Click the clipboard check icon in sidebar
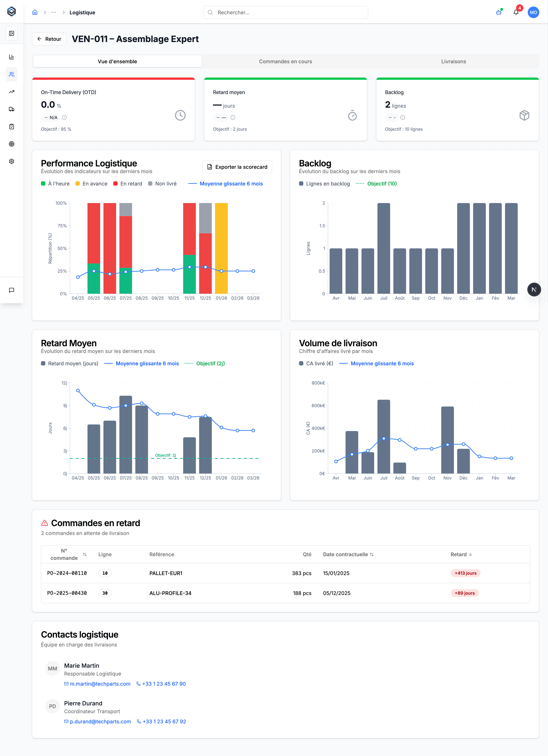The height and width of the screenshot is (756, 548). pos(12,127)
